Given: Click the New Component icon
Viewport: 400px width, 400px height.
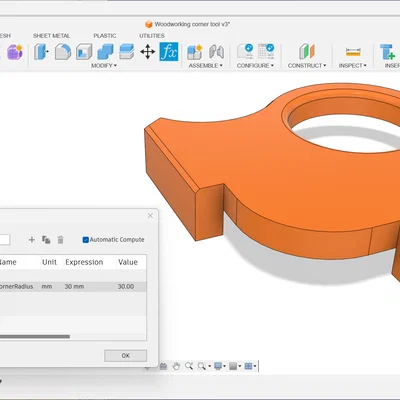Looking at the screenshot, I should tap(195, 52).
